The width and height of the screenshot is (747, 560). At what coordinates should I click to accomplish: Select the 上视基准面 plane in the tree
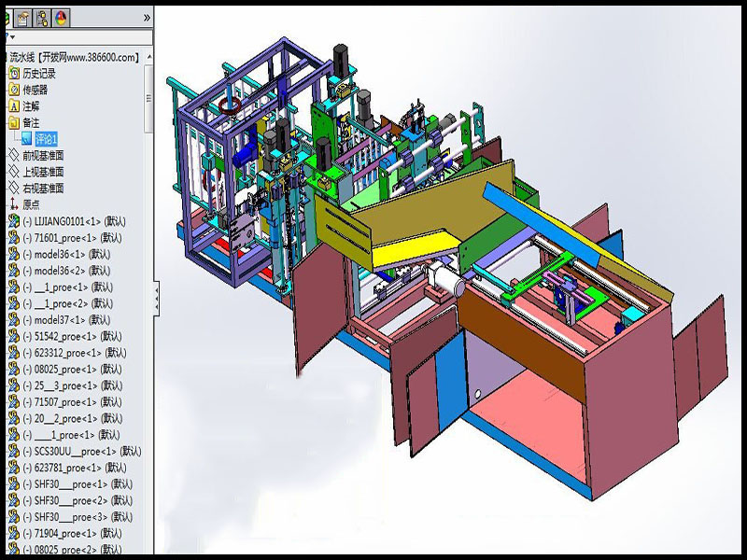43,172
